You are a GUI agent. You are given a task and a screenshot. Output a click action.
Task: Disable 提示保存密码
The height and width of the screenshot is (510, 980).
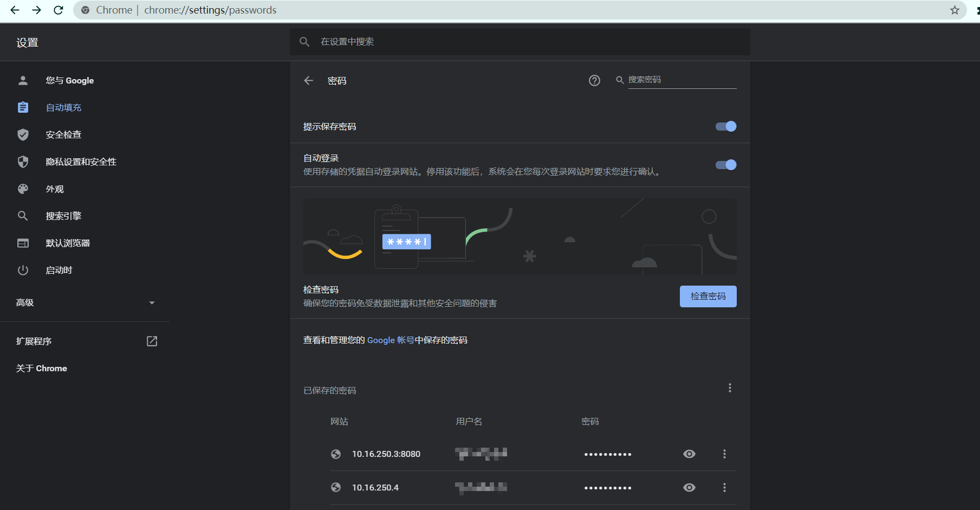[x=725, y=126]
